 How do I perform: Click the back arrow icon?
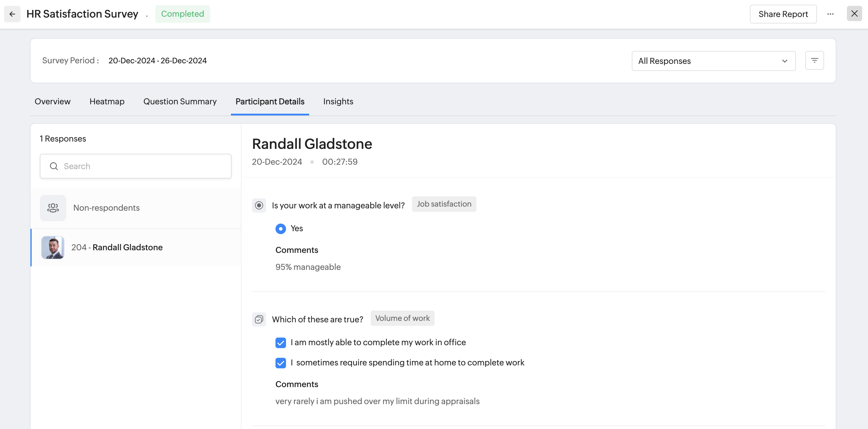pyautogui.click(x=12, y=14)
